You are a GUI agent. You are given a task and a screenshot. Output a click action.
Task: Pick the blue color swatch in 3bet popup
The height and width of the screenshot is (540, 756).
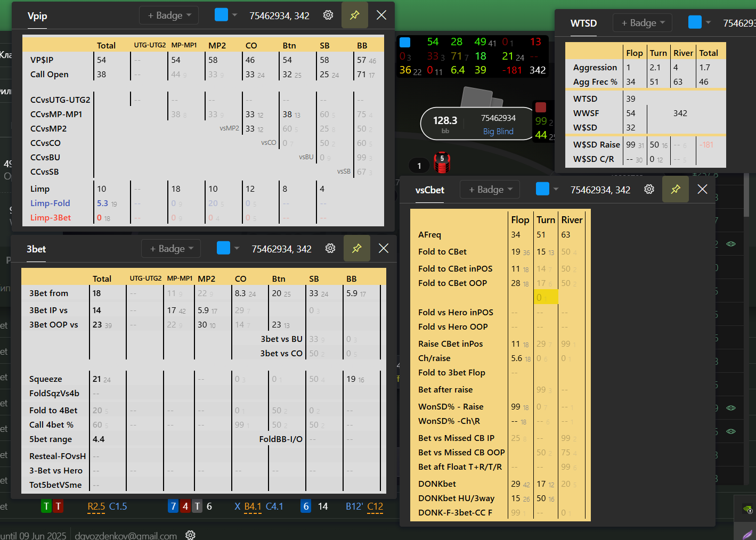click(x=223, y=248)
